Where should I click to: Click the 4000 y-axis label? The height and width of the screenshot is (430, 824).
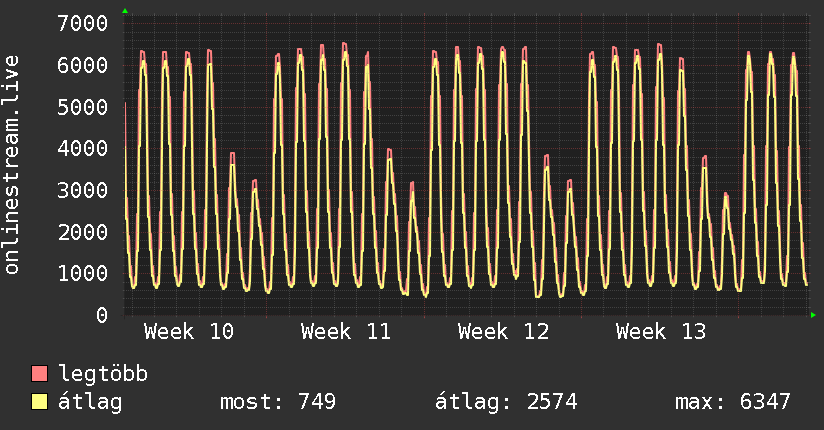tap(83, 148)
